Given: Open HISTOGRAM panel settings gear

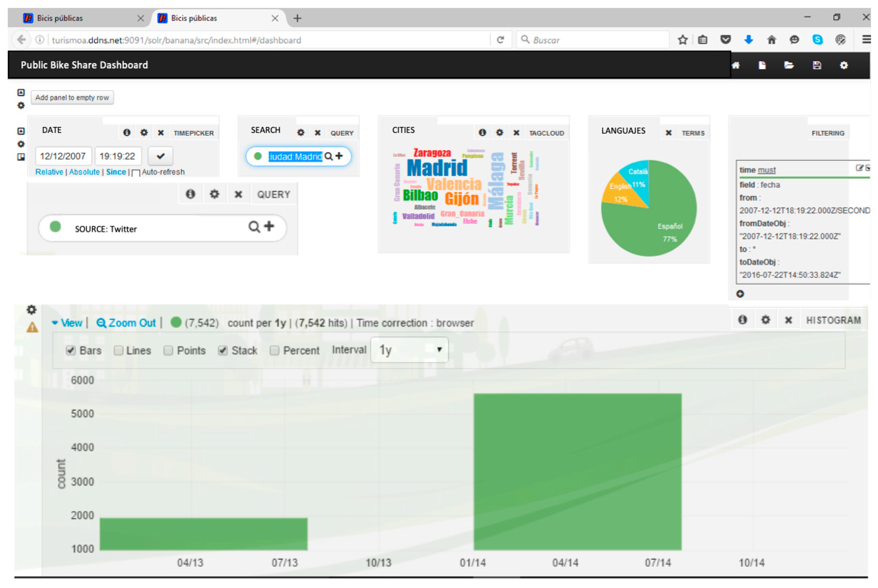Looking at the screenshot, I should 766,319.
